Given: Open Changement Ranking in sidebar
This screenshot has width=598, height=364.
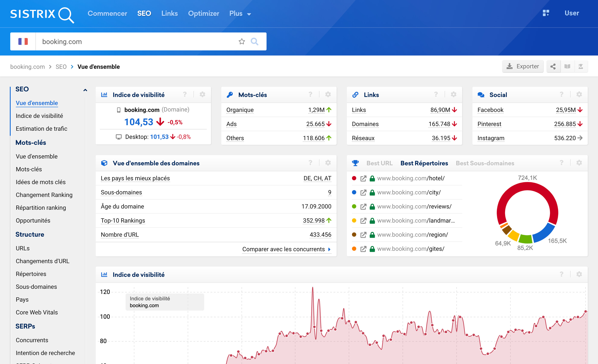Looking at the screenshot, I should click(44, 195).
